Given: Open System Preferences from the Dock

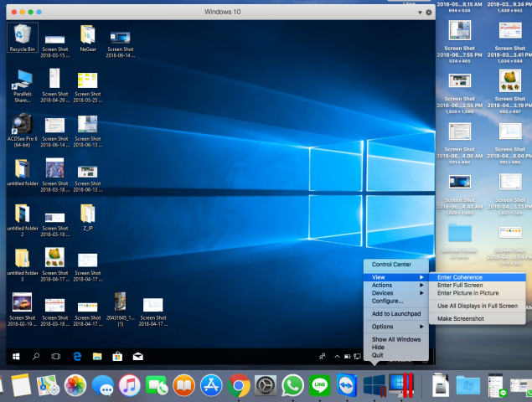Looking at the screenshot, I should pos(266,385).
